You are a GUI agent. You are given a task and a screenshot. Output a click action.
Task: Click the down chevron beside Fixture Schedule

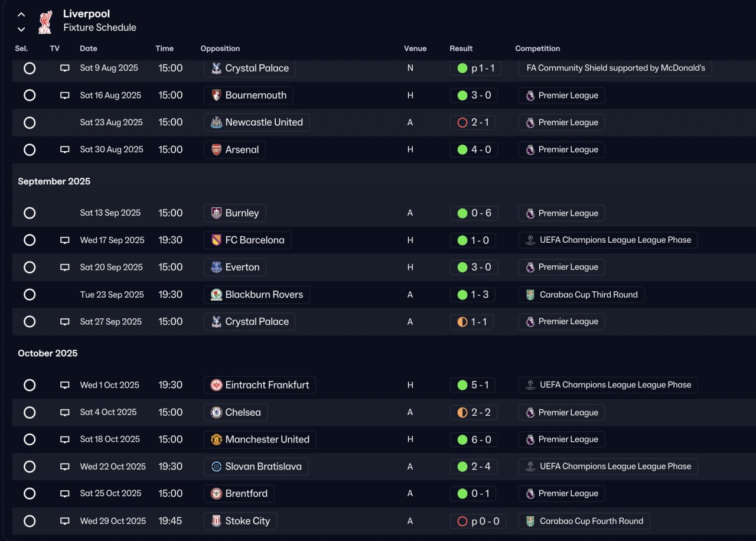click(21, 29)
